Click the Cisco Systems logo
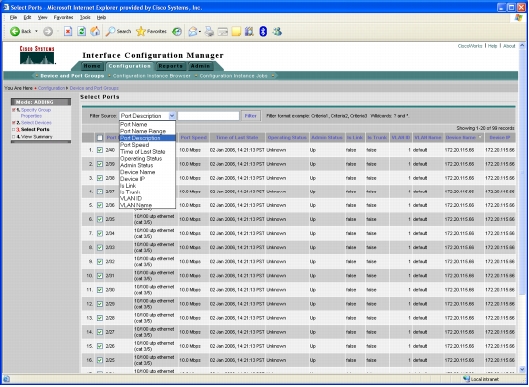Screen dimensions: 529x387 [x=37, y=55]
